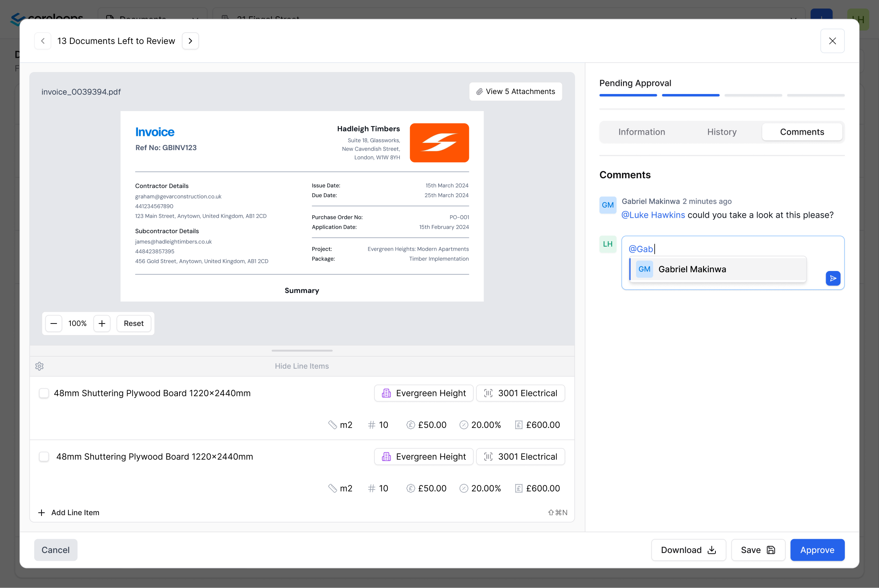Switch to the Information tab

(641, 132)
